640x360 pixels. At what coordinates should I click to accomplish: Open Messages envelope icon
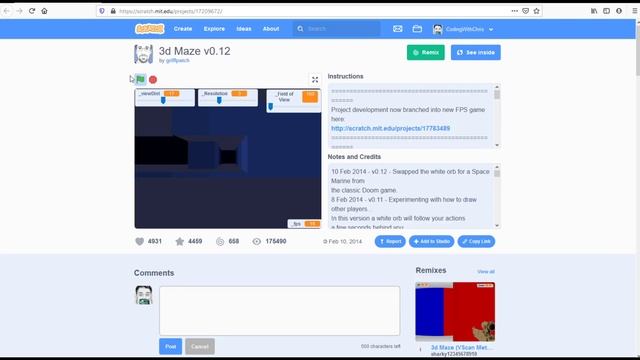(x=398, y=29)
